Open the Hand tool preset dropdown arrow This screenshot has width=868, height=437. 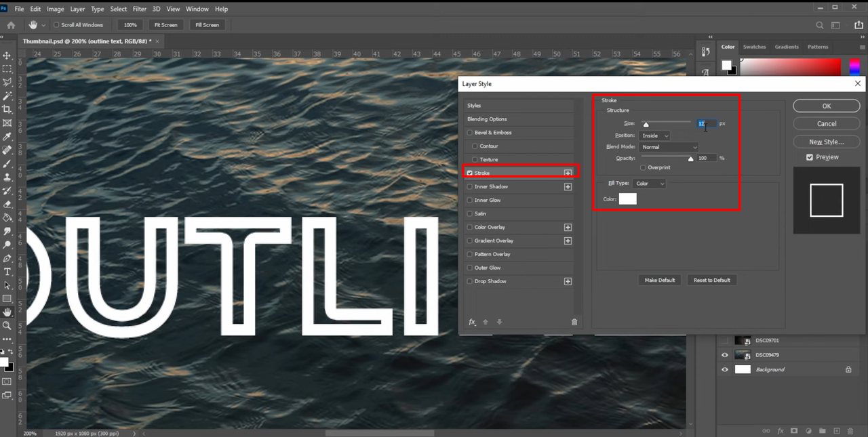pos(44,25)
